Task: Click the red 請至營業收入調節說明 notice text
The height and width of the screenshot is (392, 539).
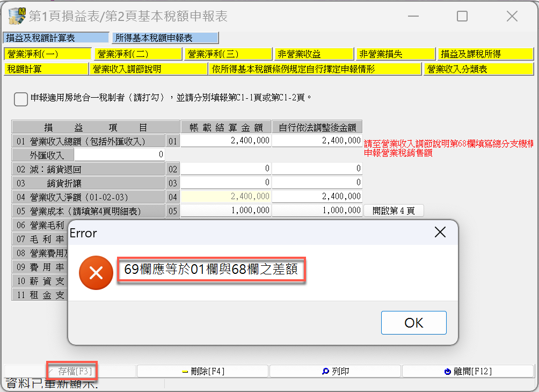Action: click(x=449, y=148)
